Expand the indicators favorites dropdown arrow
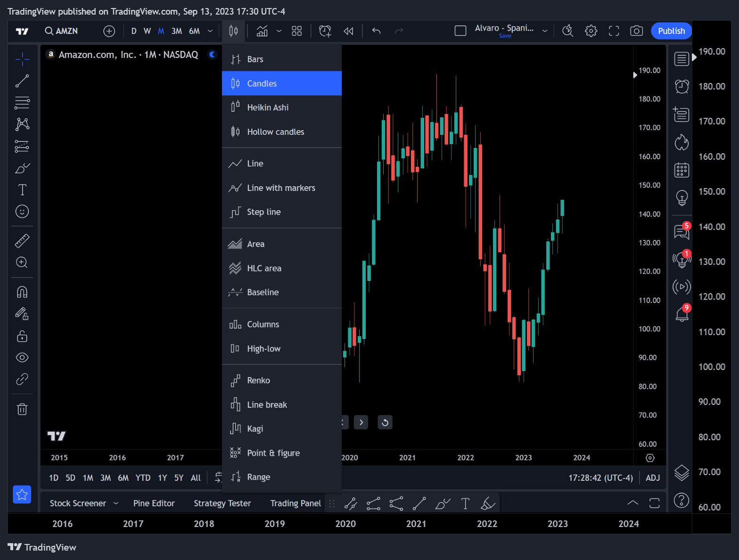Image resolution: width=739 pixels, height=560 pixels. (x=279, y=31)
